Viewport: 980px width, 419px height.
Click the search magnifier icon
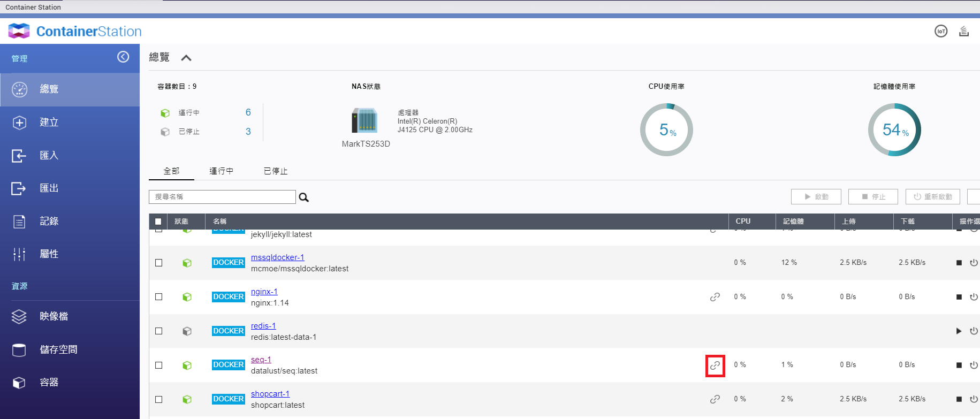point(303,197)
